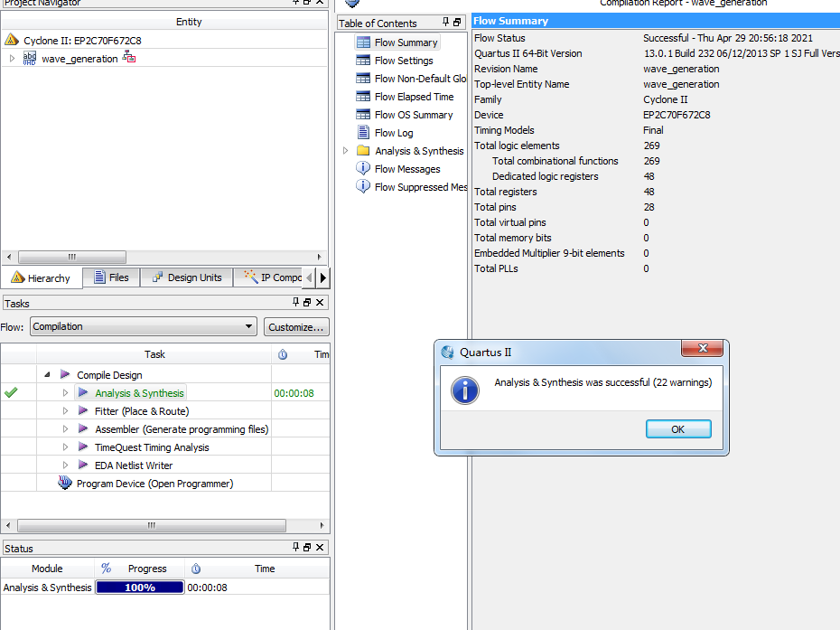Click the play arrow beside TimeQuest Timing Analysis

click(x=83, y=447)
